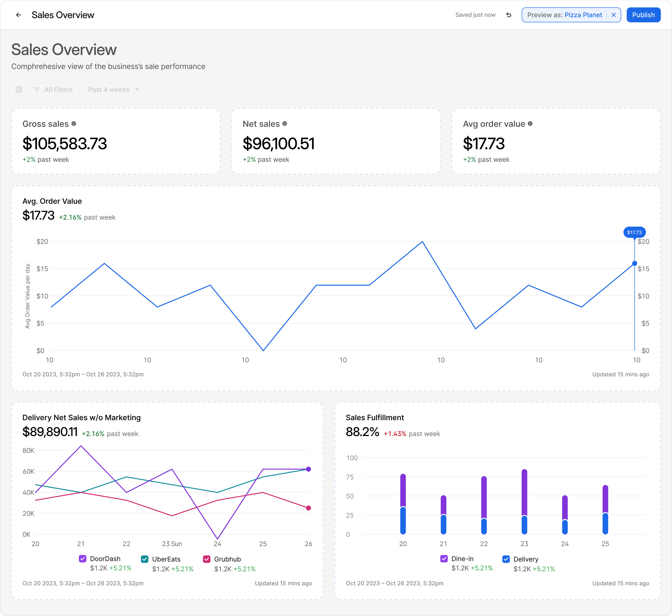Uncheck the Dine-in legend checkbox
Viewport: 672px width, 616px height.
coord(444,559)
